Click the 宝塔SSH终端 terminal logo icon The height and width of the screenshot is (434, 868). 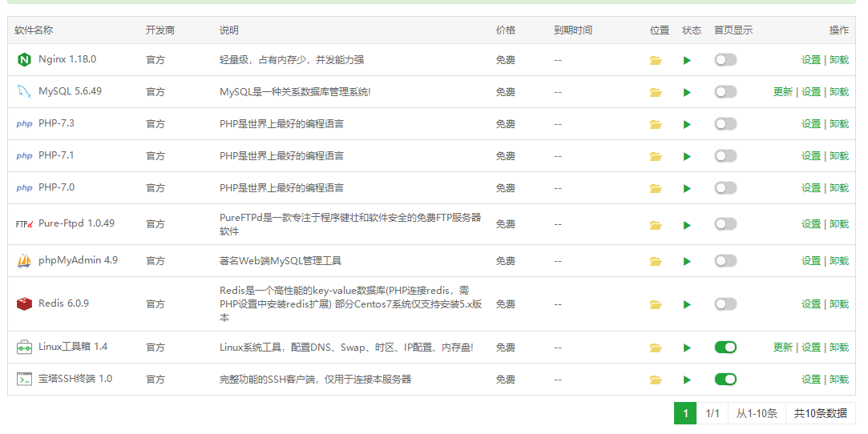[x=24, y=380]
